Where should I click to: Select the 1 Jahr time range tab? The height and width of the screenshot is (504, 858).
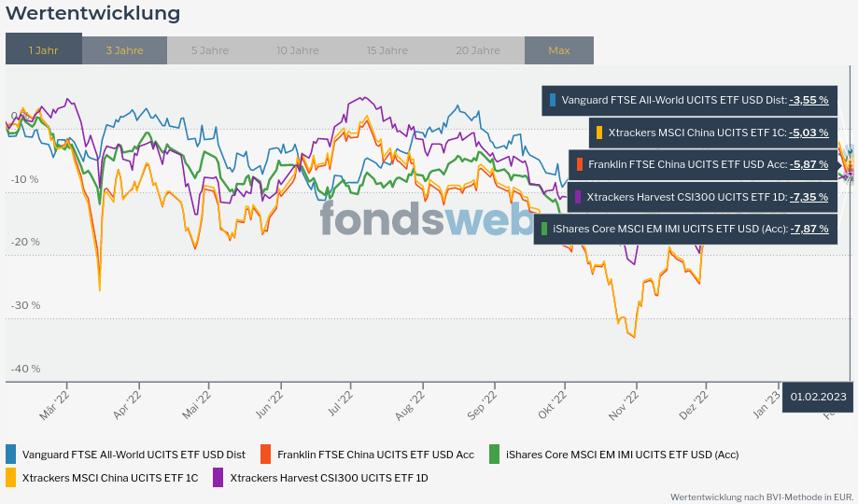point(44,50)
